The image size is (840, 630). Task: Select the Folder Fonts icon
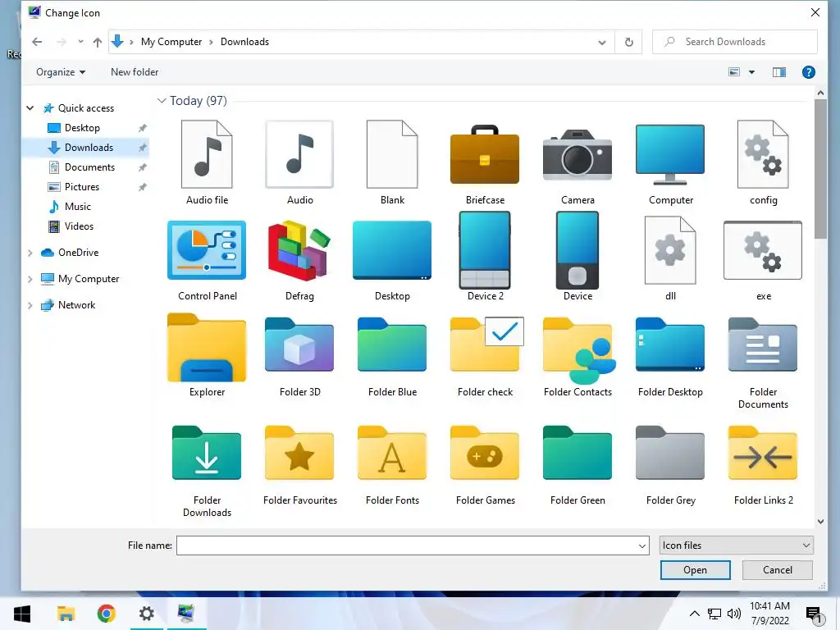392,453
